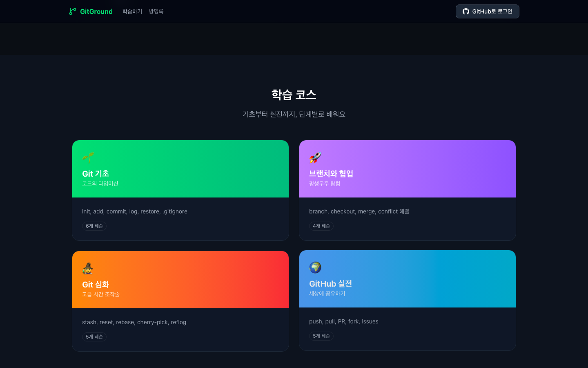Click the wizard icon on Git 심화 card
The height and width of the screenshot is (368, 588).
tap(88, 268)
